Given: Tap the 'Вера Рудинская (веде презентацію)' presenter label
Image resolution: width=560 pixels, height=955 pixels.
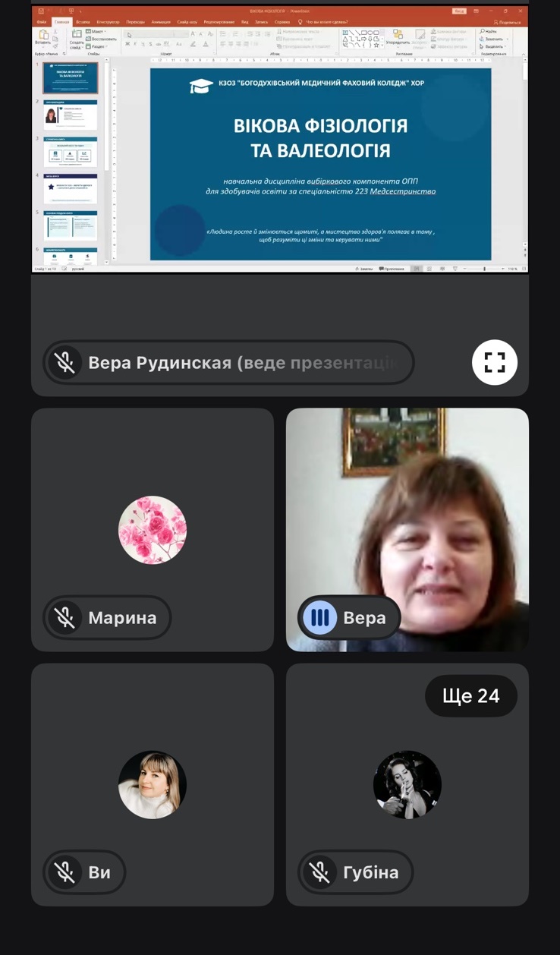Looking at the screenshot, I should click(x=228, y=362).
